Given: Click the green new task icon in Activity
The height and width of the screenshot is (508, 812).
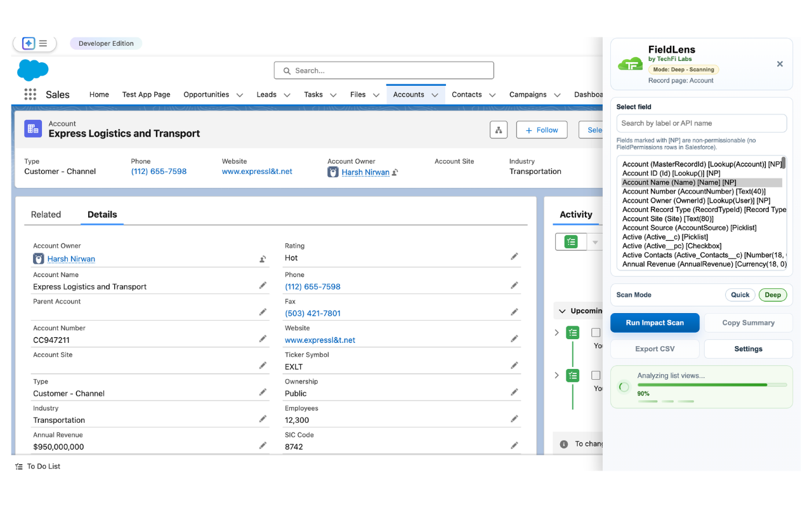Looking at the screenshot, I should click(571, 242).
